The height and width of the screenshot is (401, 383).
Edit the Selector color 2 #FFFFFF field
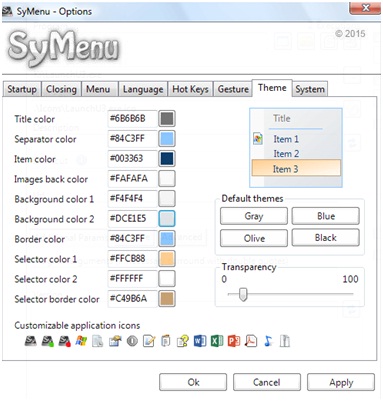tap(132, 279)
